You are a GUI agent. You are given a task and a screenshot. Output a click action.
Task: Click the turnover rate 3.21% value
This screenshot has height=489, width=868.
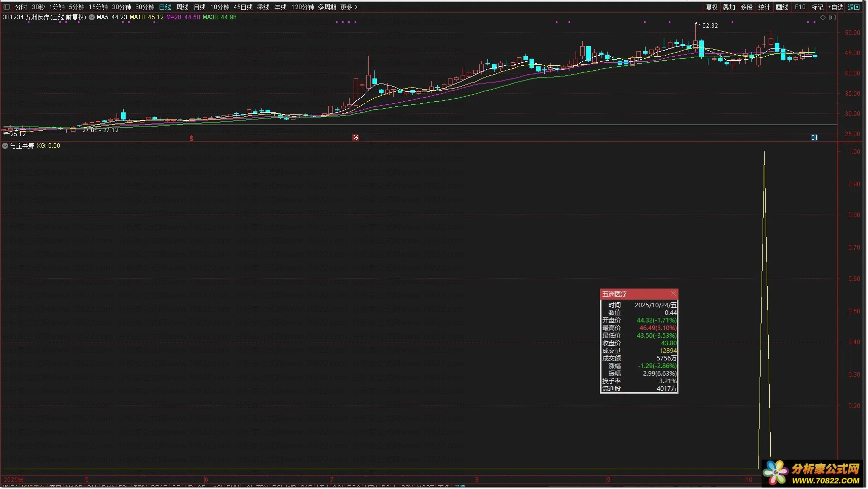pyautogui.click(x=668, y=381)
